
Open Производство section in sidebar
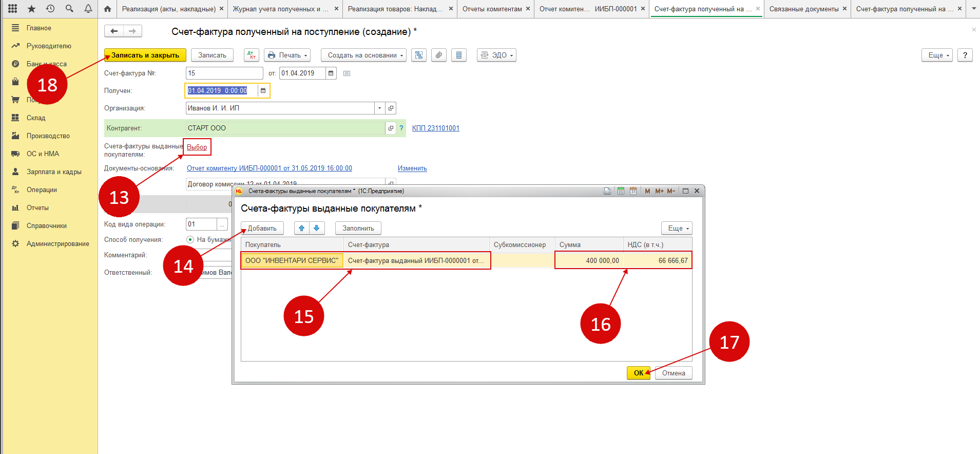pos(48,136)
